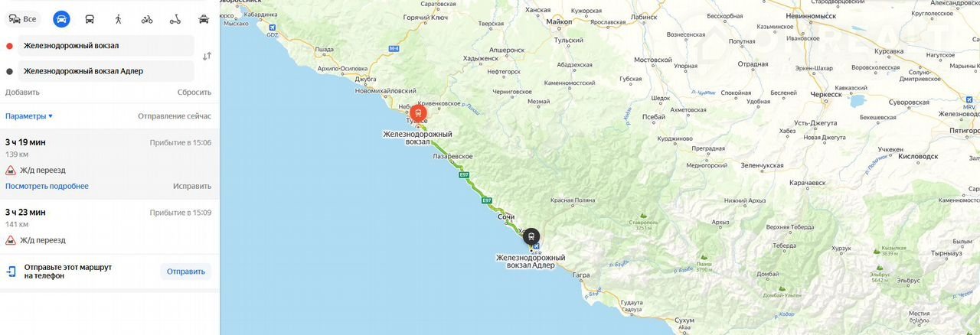Screen dimensions: 980x335
Task: Select the bicycle route mode
Action: [x=147, y=19]
